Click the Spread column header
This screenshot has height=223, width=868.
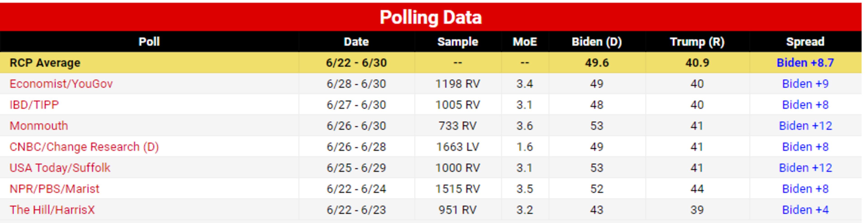(x=805, y=42)
